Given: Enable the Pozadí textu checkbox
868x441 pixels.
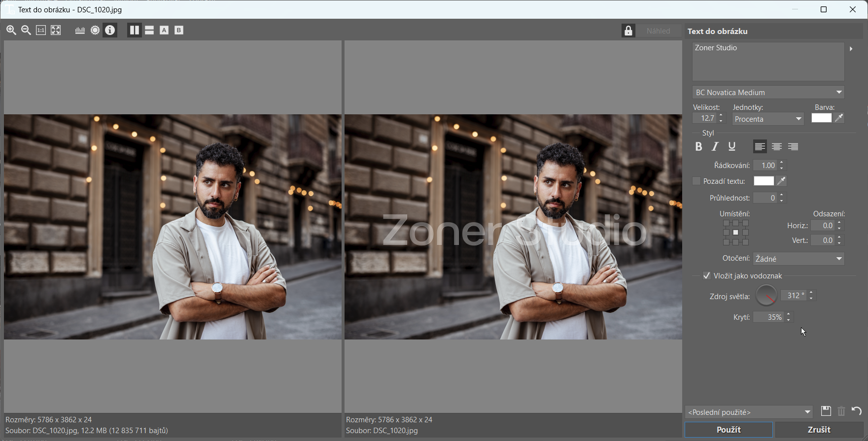Looking at the screenshot, I should click(x=696, y=181).
